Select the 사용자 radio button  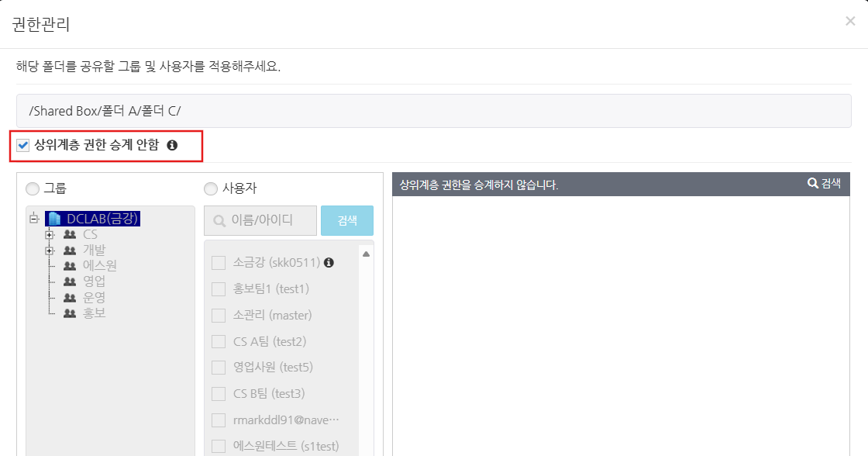[x=210, y=188]
